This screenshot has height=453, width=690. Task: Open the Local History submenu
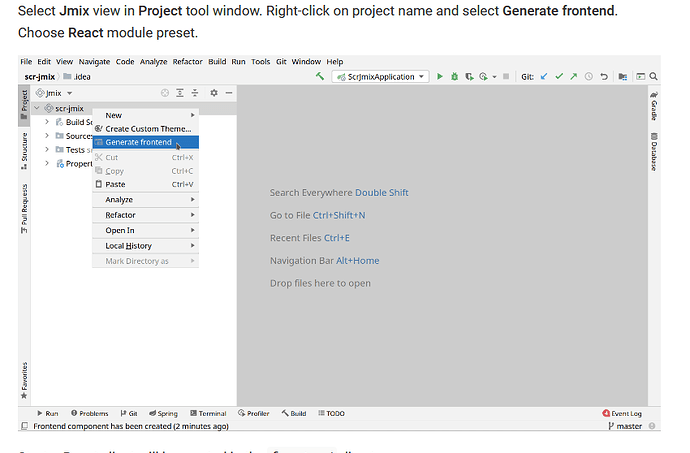pos(146,246)
